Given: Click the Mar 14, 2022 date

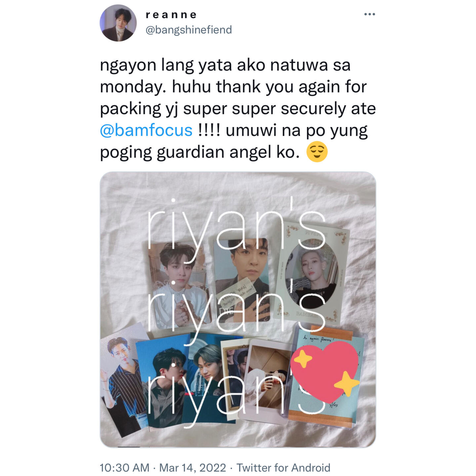Looking at the screenshot, I should click(193, 468).
